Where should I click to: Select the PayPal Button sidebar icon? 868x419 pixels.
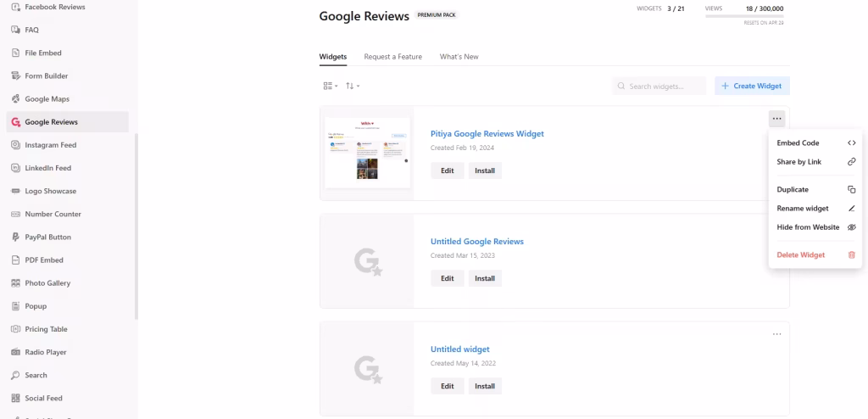tap(15, 237)
